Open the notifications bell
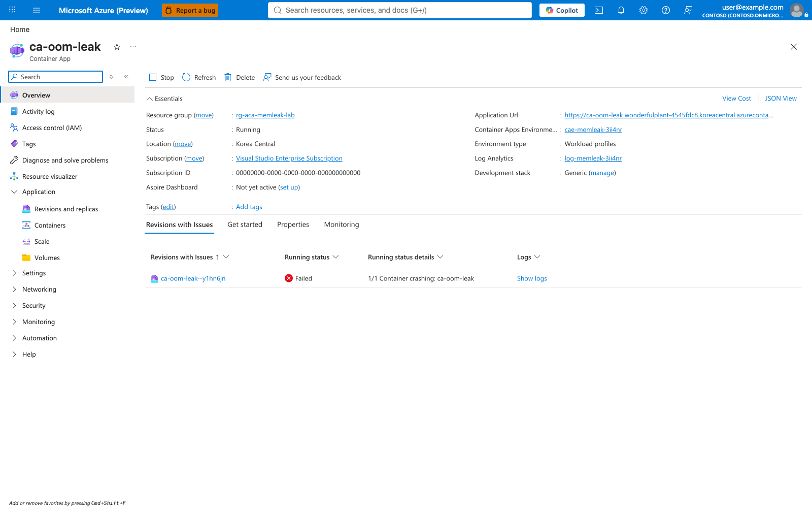 point(621,10)
